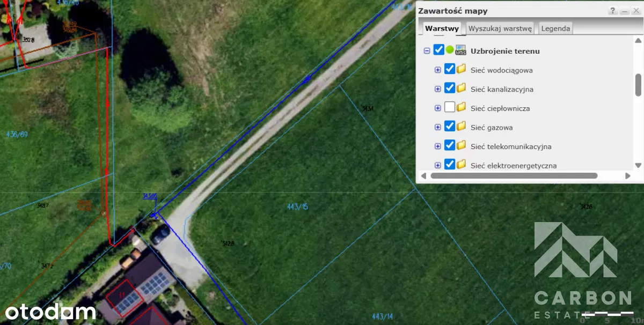The height and width of the screenshot is (325, 644).
Task: Click the folder icon for Sieć ciepłownicza
Action: (x=461, y=108)
